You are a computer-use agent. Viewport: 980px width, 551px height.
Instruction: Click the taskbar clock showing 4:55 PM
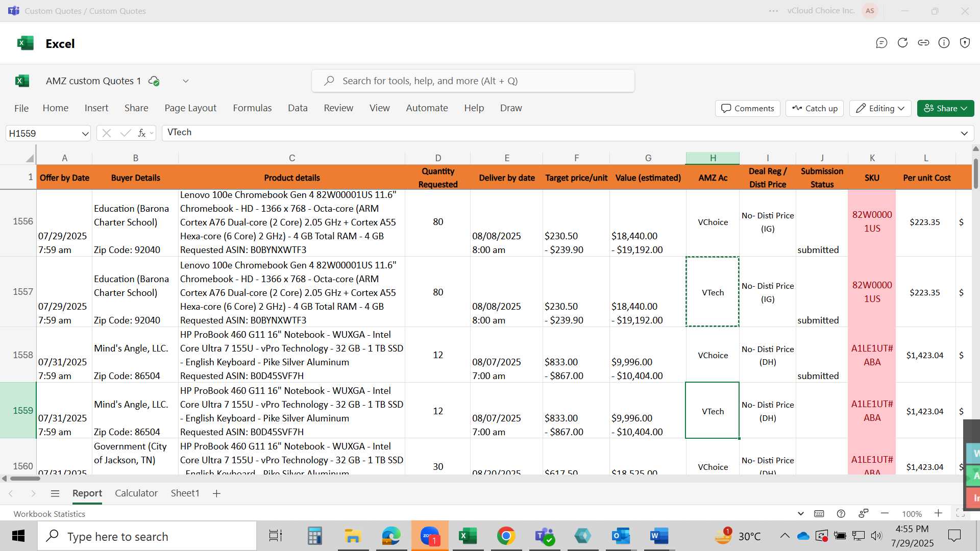click(912, 536)
